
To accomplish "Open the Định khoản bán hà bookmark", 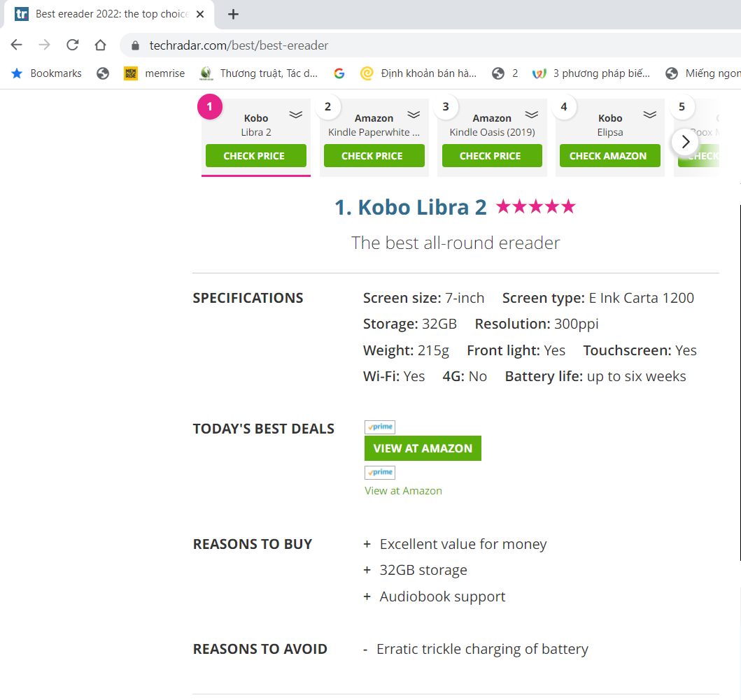I will pyautogui.click(x=418, y=73).
